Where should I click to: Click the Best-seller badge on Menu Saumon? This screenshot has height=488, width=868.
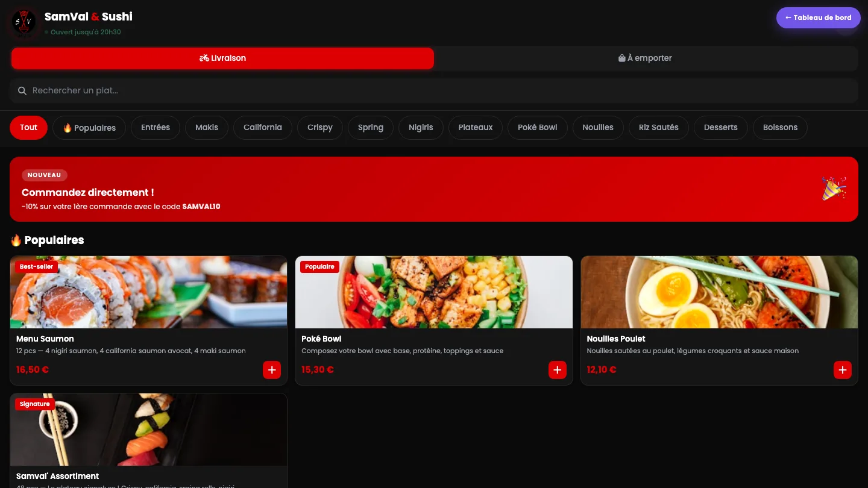[36, 267]
